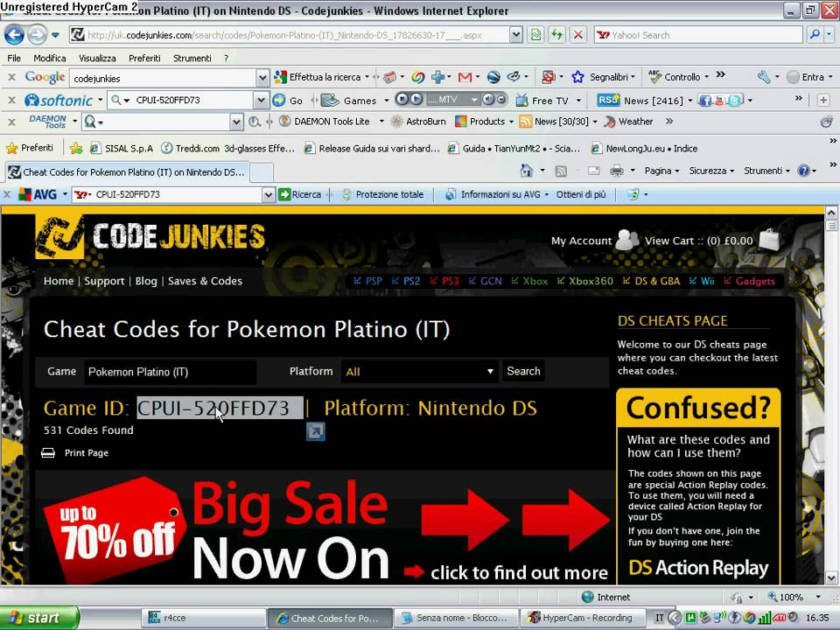Screen dimensions: 840x630
Task: Click the printer icon in command bar
Action: (617, 171)
